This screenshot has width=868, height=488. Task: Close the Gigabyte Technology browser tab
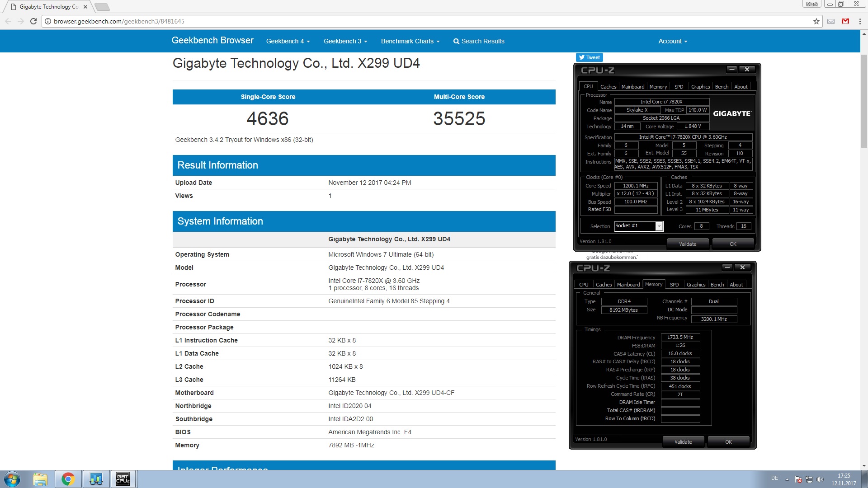(x=85, y=7)
